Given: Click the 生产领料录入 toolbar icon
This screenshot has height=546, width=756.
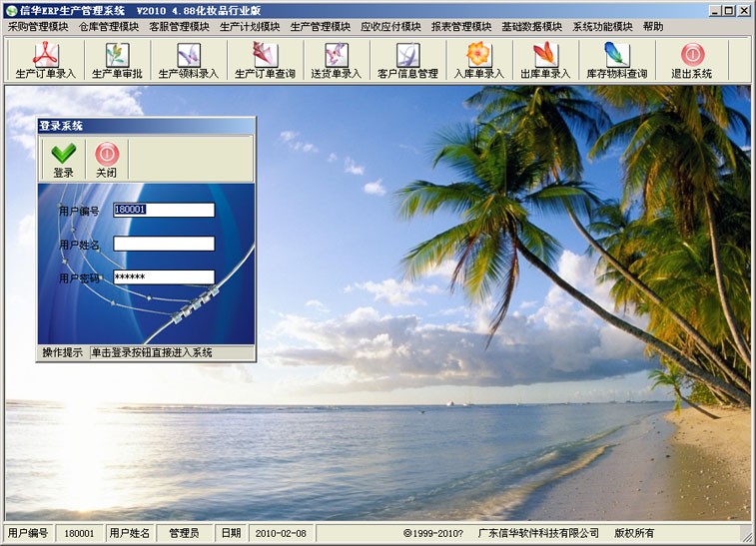Looking at the screenshot, I should coord(188,61).
